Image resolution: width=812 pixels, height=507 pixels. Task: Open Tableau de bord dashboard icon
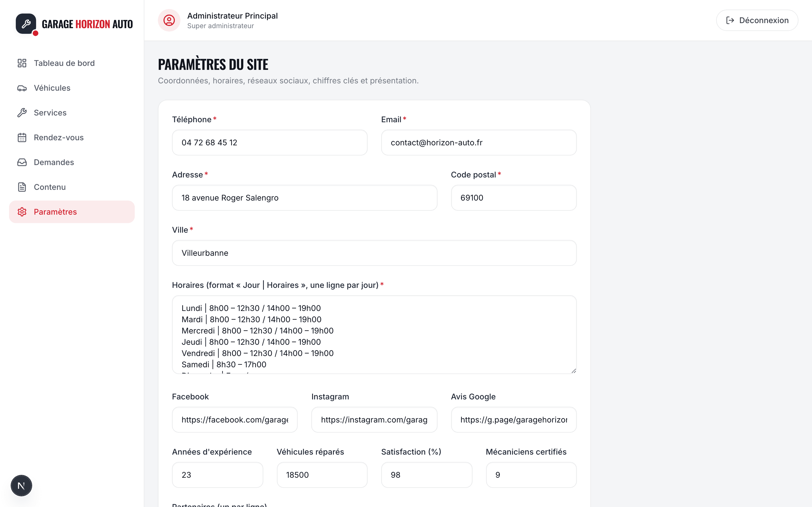(x=22, y=63)
